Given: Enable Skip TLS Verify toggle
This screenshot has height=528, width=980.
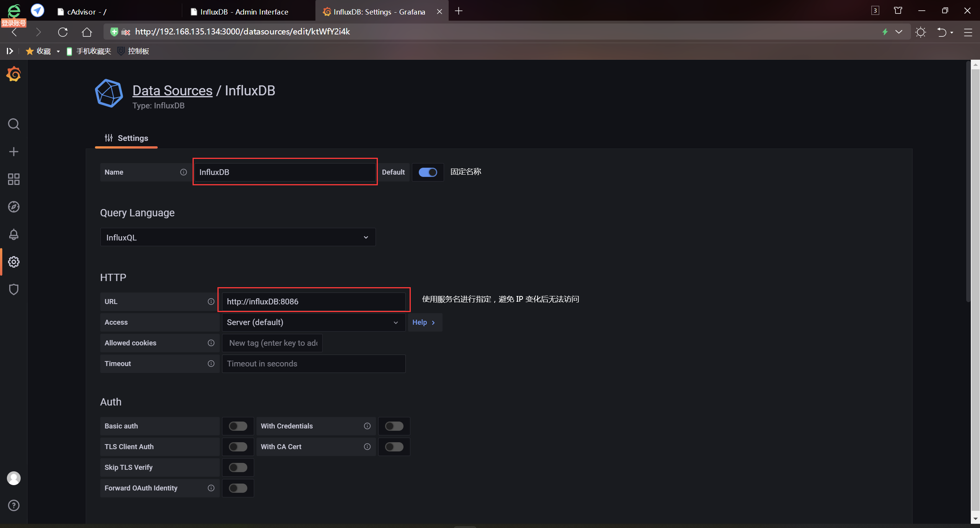Looking at the screenshot, I should 238,468.
